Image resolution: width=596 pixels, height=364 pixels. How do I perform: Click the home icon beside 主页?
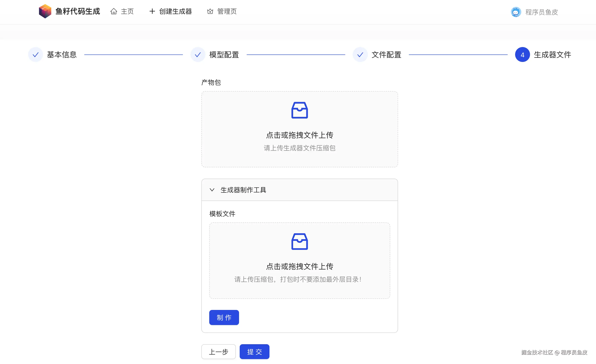pos(114,11)
